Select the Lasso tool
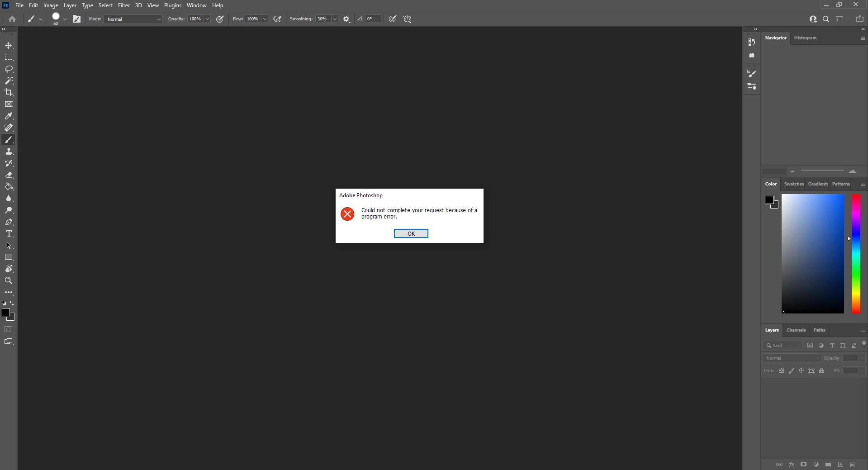This screenshot has width=868, height=470. [x=9, y=69]
